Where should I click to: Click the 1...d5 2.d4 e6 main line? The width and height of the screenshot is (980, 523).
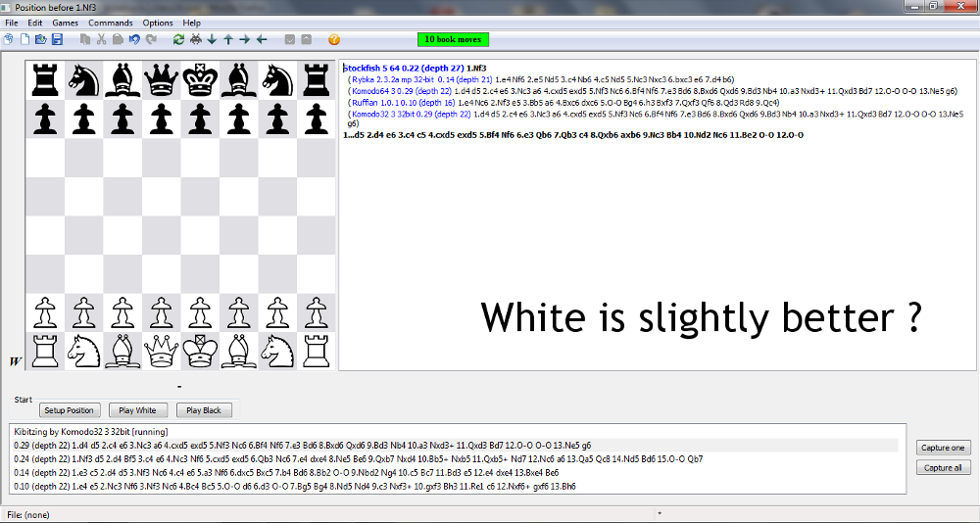point(573,135)
